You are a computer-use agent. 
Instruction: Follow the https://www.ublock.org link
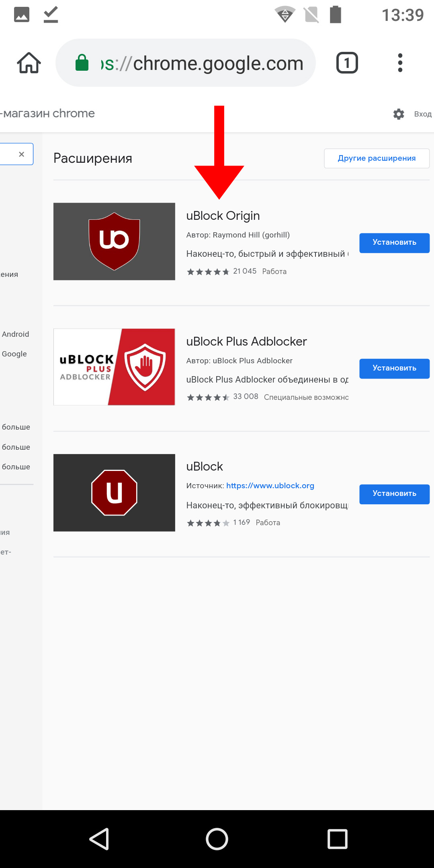click(x=270, y=485)
